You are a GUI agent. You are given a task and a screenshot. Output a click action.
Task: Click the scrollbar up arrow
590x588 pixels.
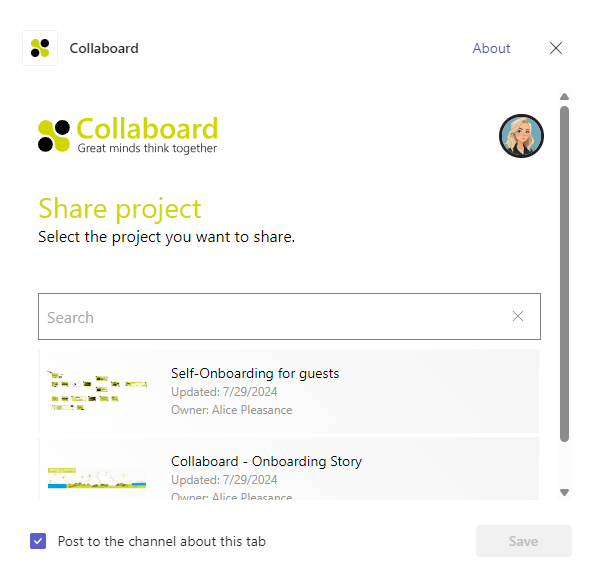pos(564,97)
